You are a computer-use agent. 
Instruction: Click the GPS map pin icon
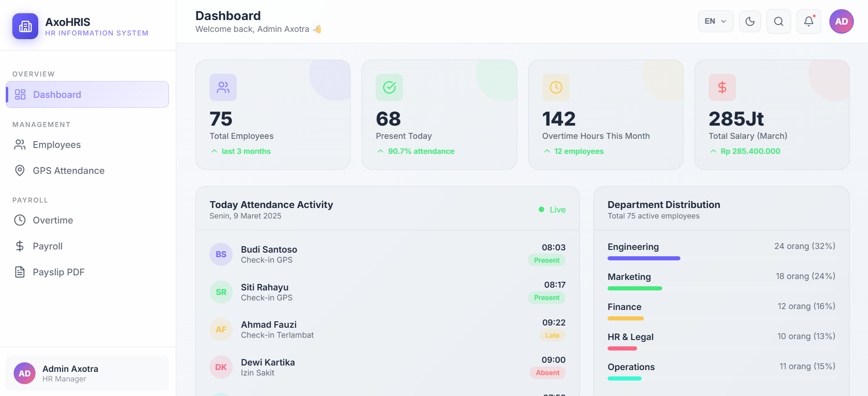(x=20, y=171)
